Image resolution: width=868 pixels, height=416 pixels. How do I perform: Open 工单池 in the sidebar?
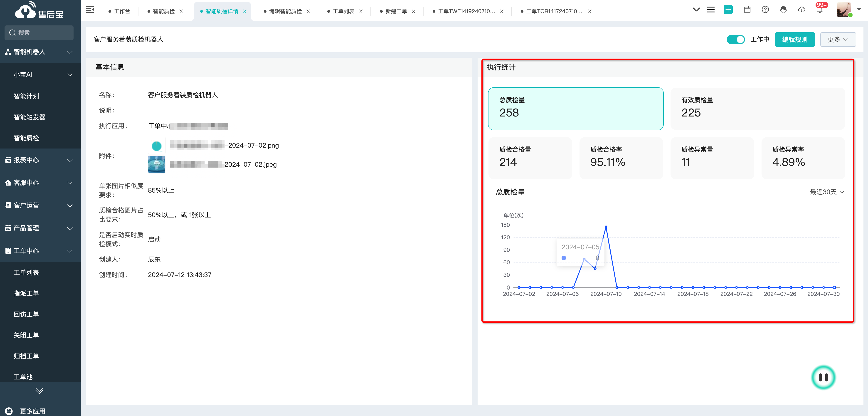23,377
